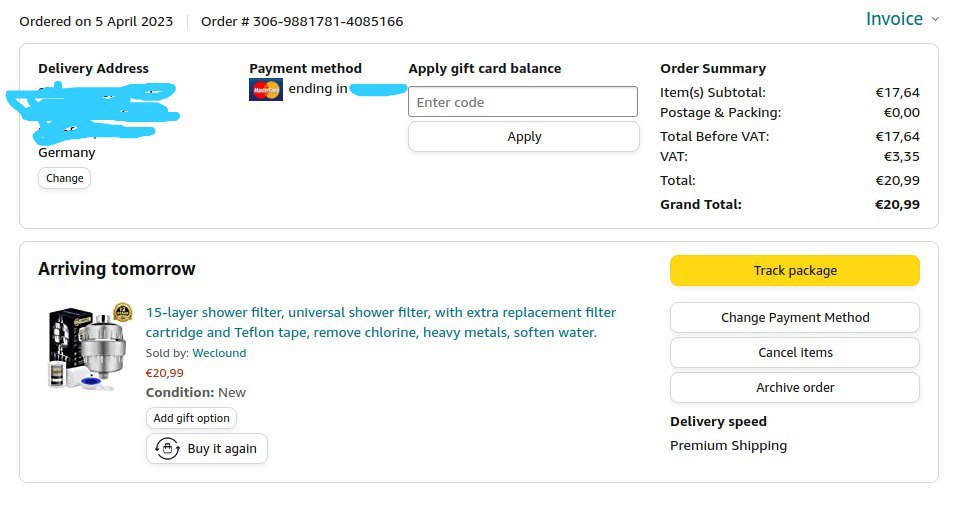
Task: Click the Add gift option button
Action: [191, 418]
